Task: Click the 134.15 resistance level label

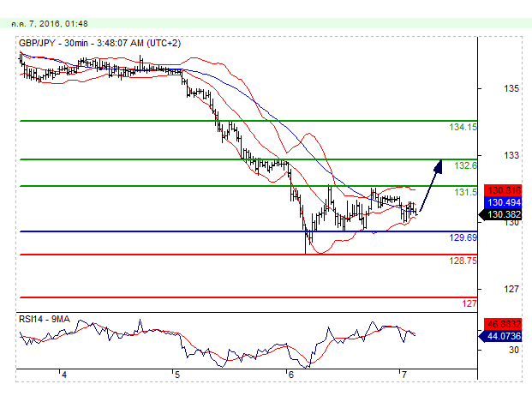Action: click(463, 127)
